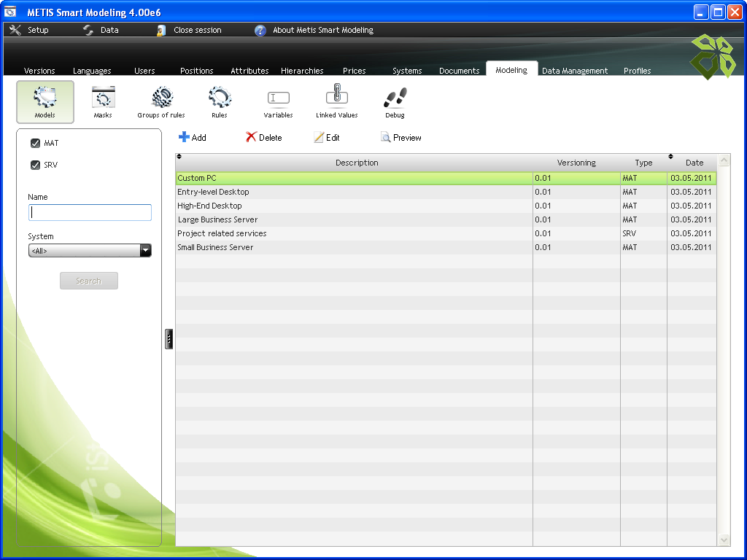Select the Groups of rules icon

pos(161,98)
